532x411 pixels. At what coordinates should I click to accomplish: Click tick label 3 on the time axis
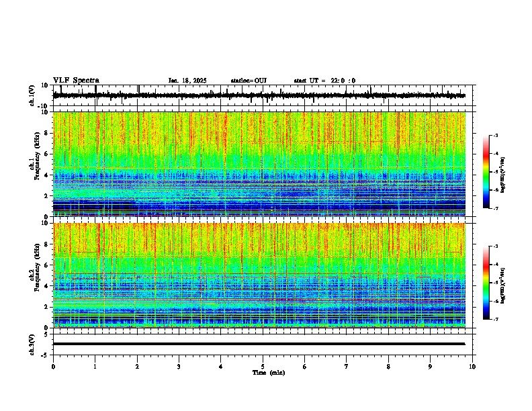pyautogui.click(x=179, y=367)
